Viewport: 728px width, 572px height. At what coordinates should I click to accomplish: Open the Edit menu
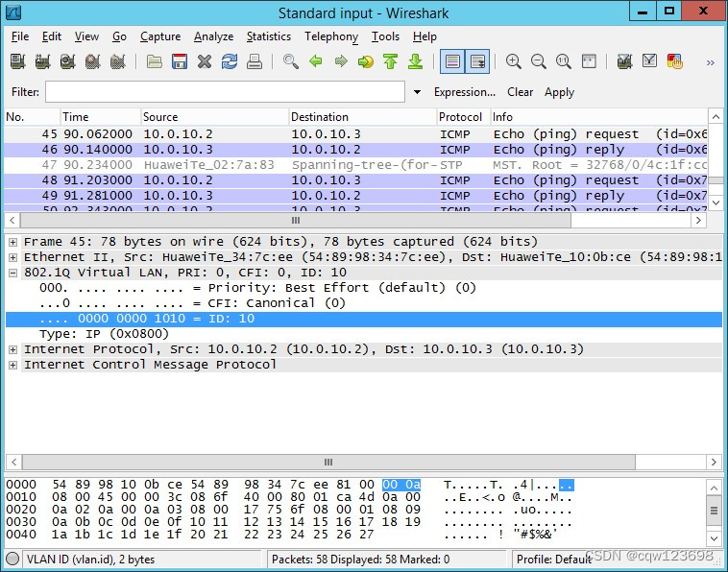click(x=52, y=36)
